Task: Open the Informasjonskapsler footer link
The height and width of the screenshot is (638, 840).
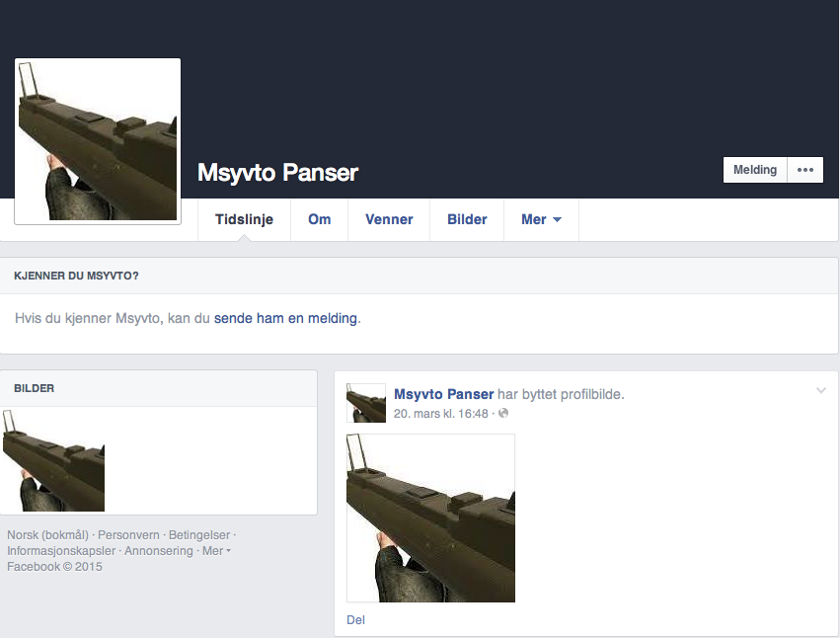Action: pyautogui.click(x=61, y=551)
